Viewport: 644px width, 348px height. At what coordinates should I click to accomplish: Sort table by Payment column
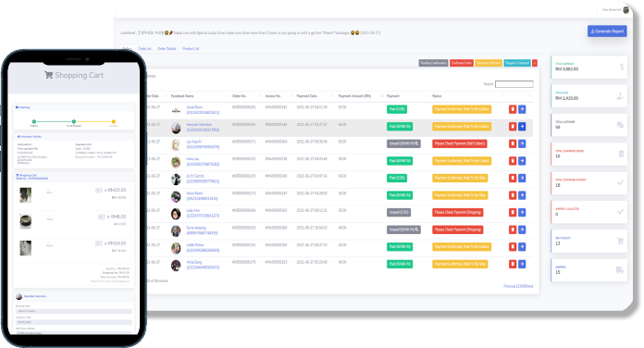coord(393,96)
